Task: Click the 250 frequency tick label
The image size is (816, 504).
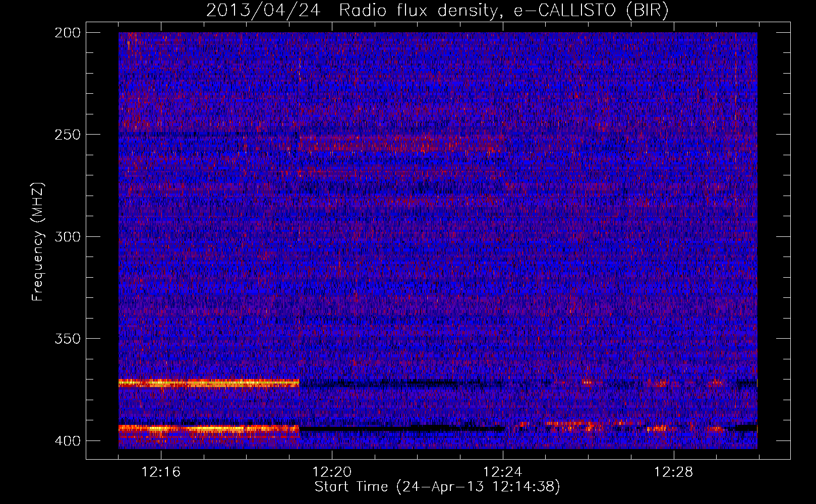Action: click(68, 135)
